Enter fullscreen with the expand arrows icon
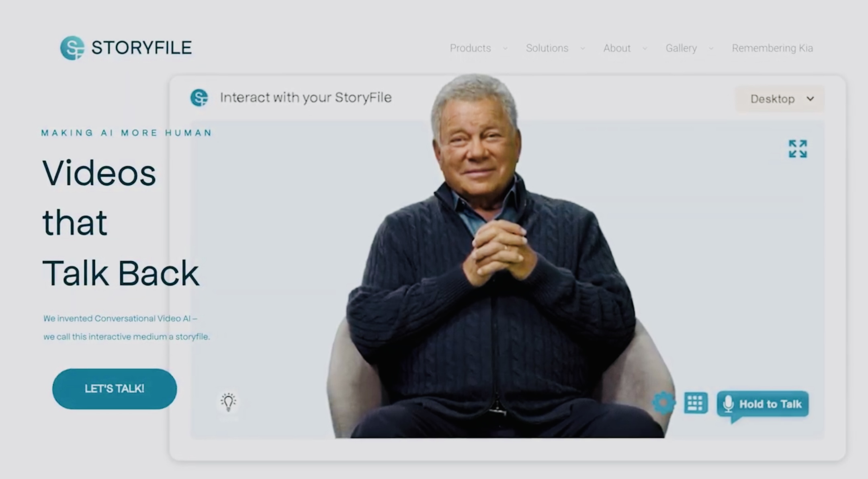Viewport: 868px width, 479px height. coord(797,149)
